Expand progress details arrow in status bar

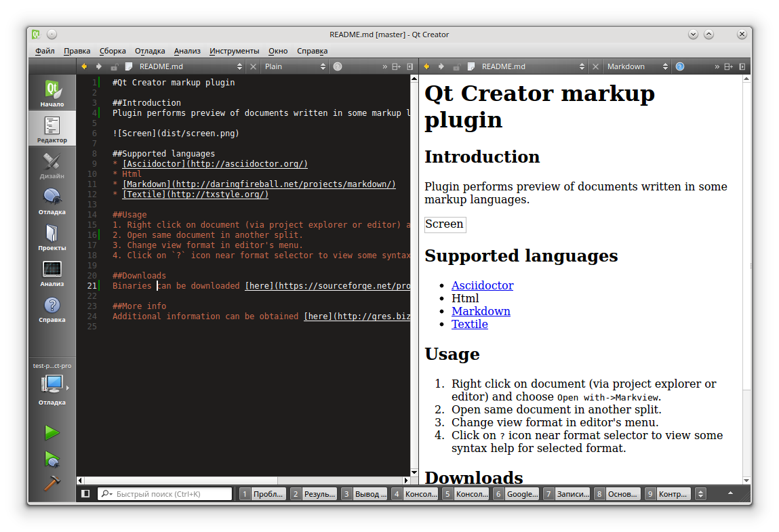pos(730,493)
